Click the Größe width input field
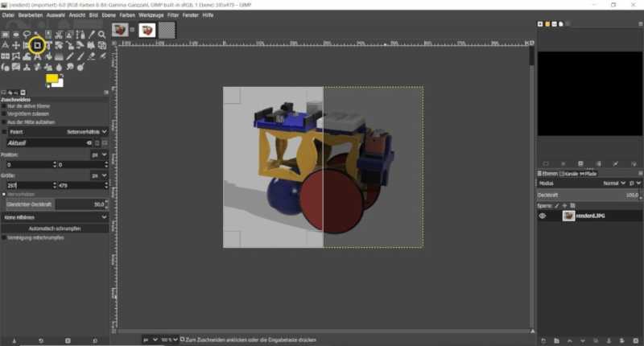 click(x=30, y=186)
